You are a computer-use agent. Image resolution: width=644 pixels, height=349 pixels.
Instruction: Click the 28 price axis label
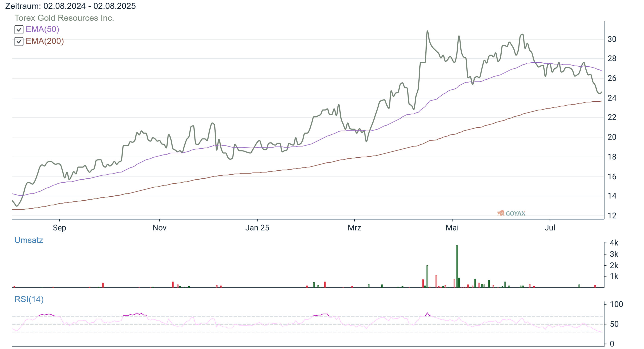coord(612,59)
